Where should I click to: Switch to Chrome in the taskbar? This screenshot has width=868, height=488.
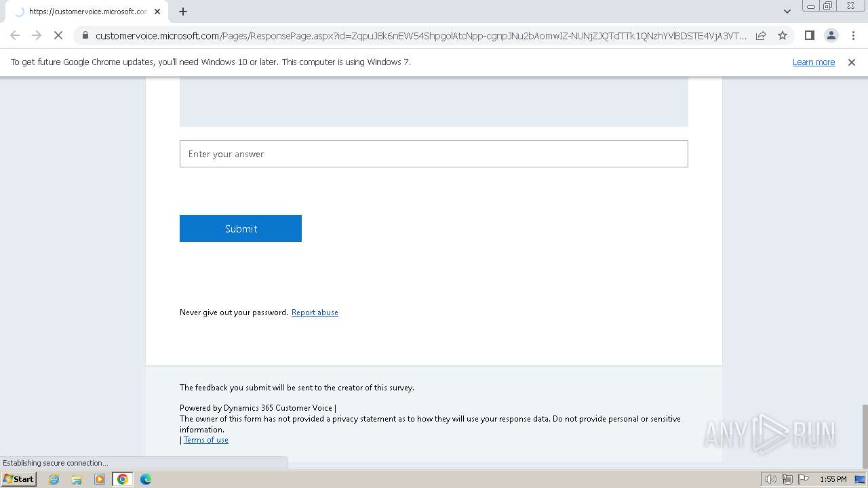(x=123, y=479)
